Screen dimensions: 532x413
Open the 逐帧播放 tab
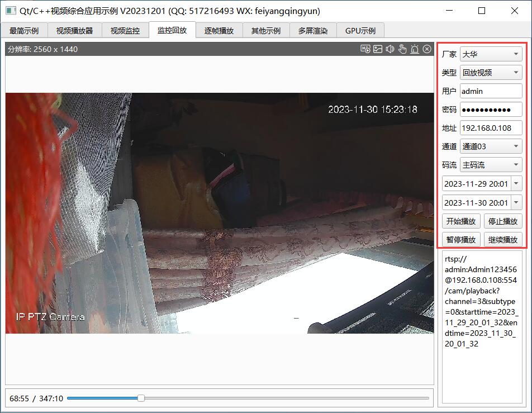(219, 31)
